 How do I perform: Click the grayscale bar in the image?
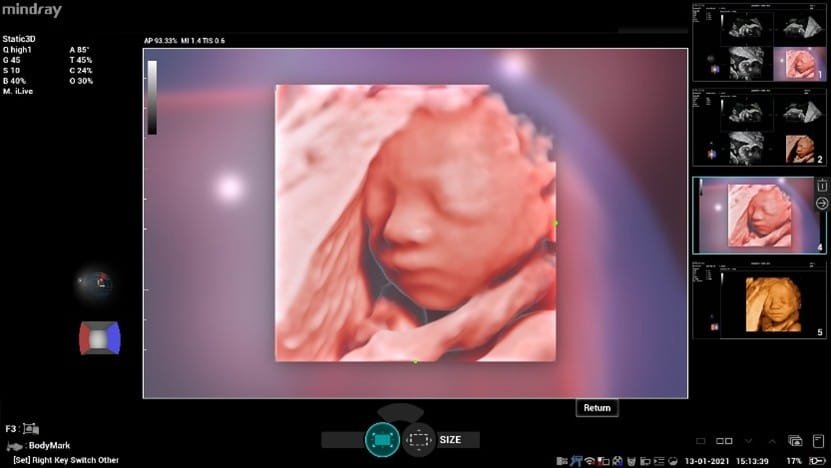[152, 97]
